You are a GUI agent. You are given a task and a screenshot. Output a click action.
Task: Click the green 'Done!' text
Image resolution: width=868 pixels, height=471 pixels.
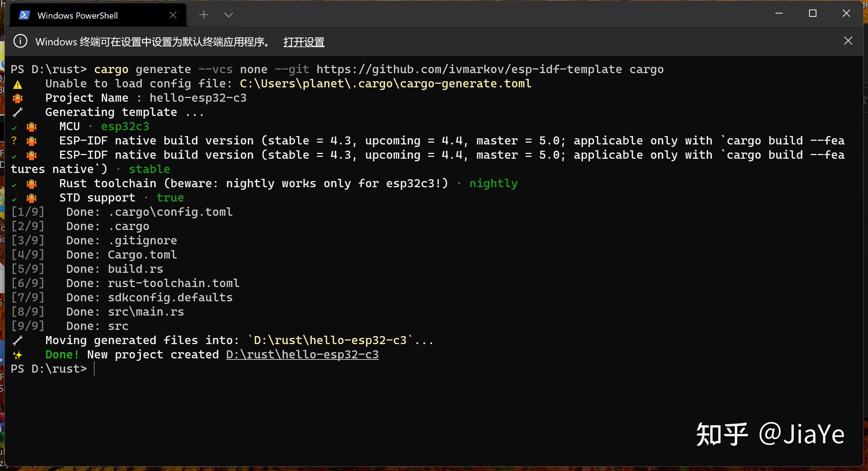[x=62, y=354]
